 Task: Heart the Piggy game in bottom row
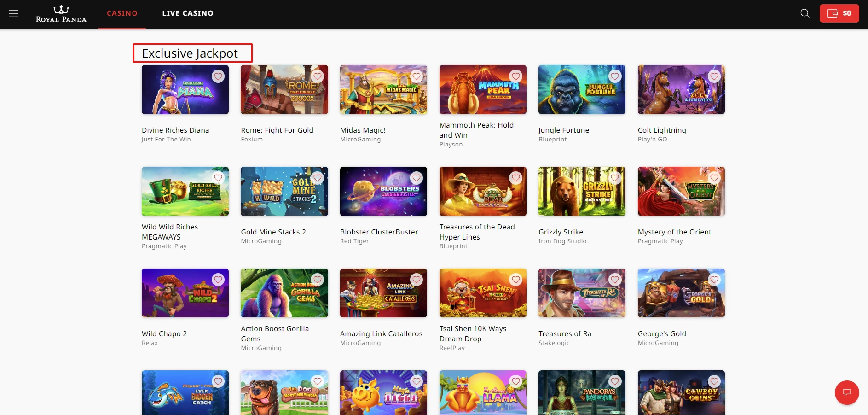click(x=417, y=381)
